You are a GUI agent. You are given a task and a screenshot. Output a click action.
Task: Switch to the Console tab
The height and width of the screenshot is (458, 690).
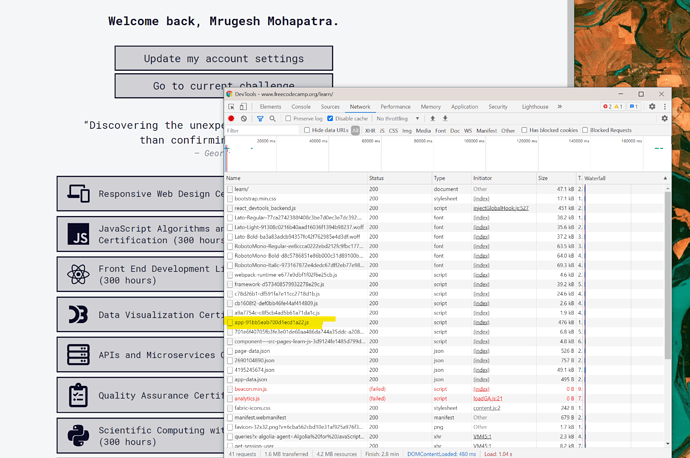coord(301,107)
